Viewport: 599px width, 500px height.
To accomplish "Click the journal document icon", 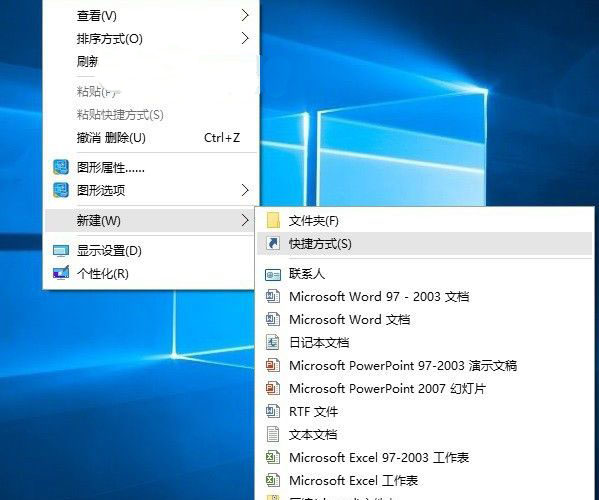I will click(x=273, y=342).
